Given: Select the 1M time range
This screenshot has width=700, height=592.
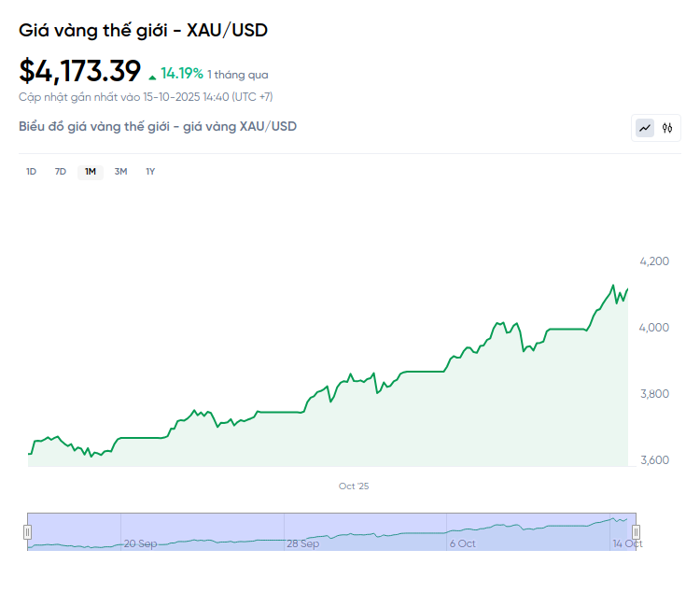Looking at the screenshot, I should [x=91, y=171].
